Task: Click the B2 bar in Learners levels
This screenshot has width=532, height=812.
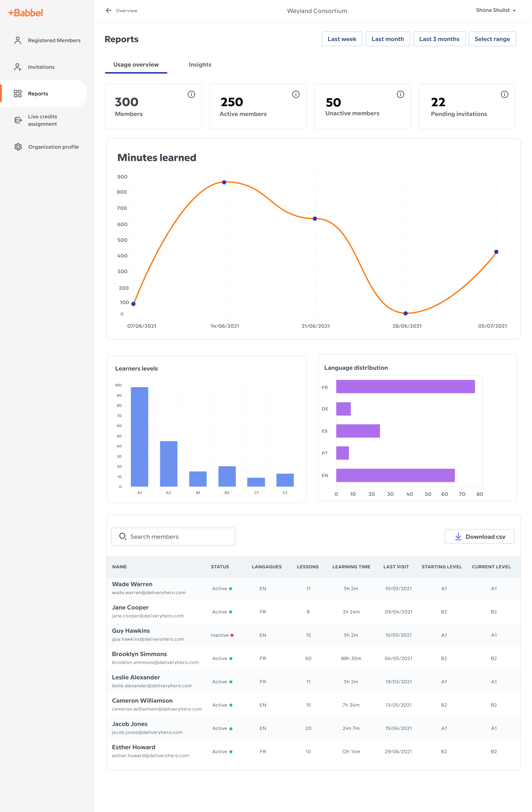Action: click(x=227, y=476)
